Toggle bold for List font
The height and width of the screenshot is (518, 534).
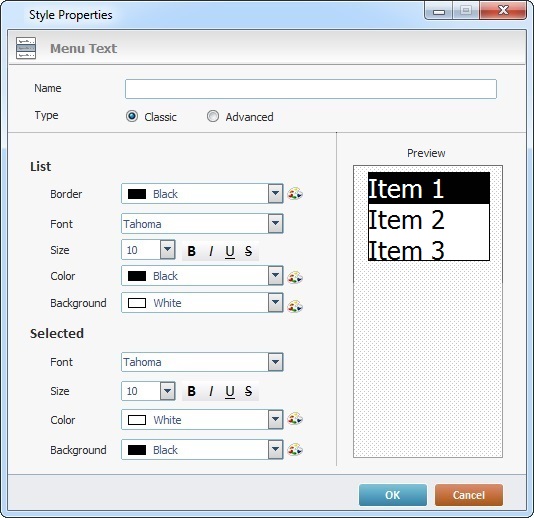[x=191, y=251]
